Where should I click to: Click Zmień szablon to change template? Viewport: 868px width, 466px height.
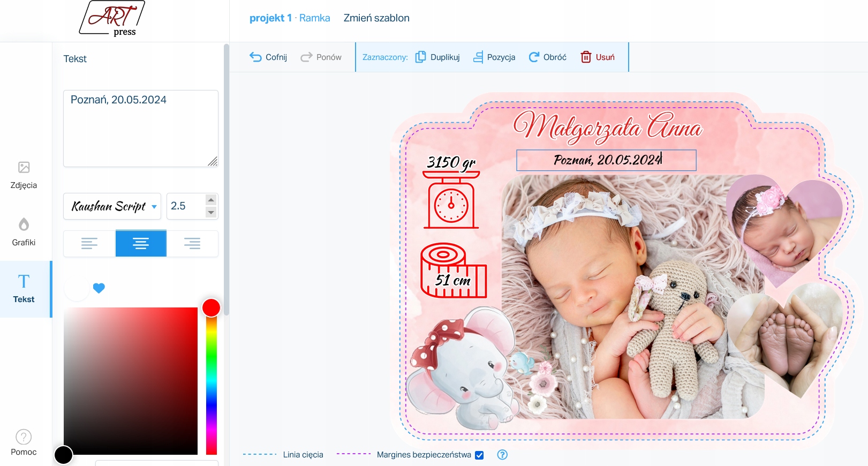point(376,18)
